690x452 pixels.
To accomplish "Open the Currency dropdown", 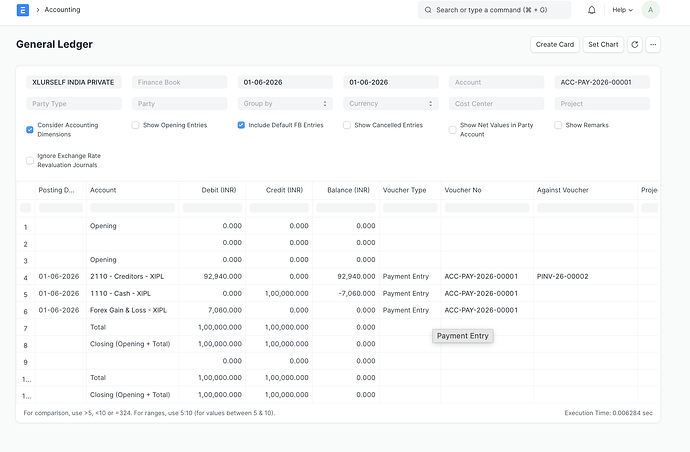I will coord(391,103).
